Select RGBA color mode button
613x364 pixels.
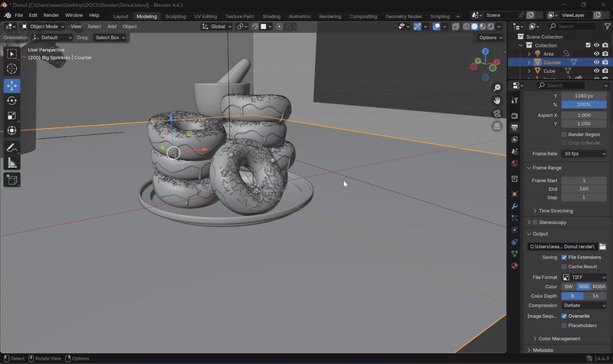(x=598, y=287)
